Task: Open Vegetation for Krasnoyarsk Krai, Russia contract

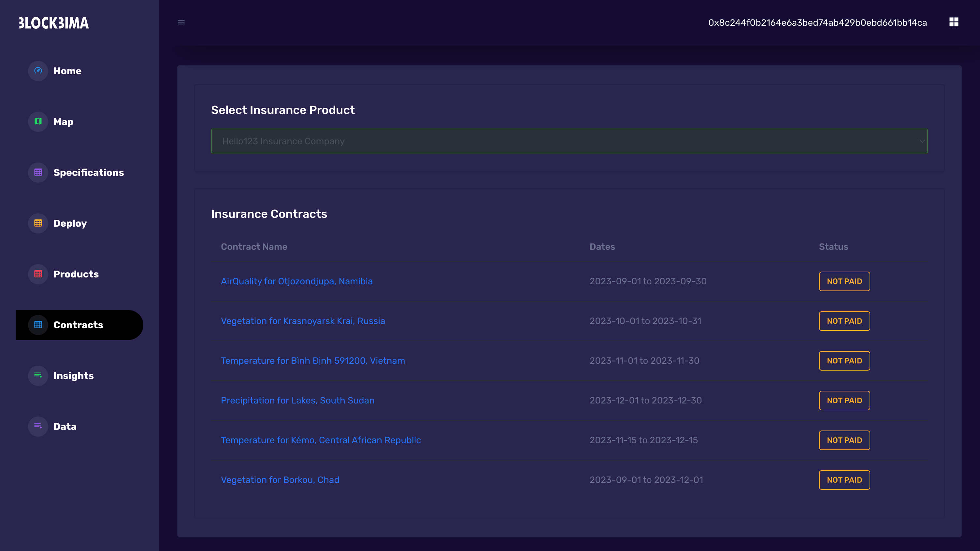Action: point(302,321)
